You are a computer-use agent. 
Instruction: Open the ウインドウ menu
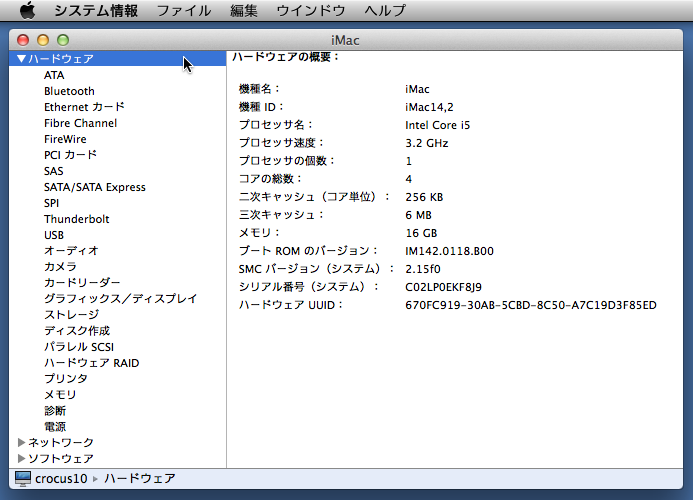[x=311, y=10]
